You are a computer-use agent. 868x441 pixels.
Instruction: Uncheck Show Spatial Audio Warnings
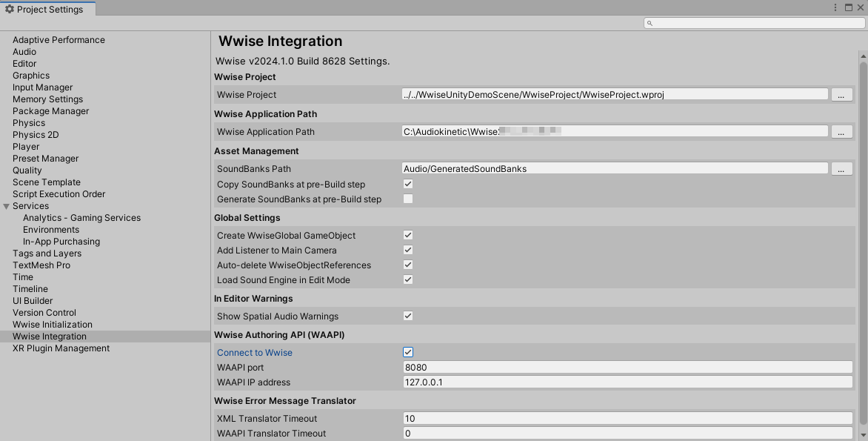pos(408,316)
